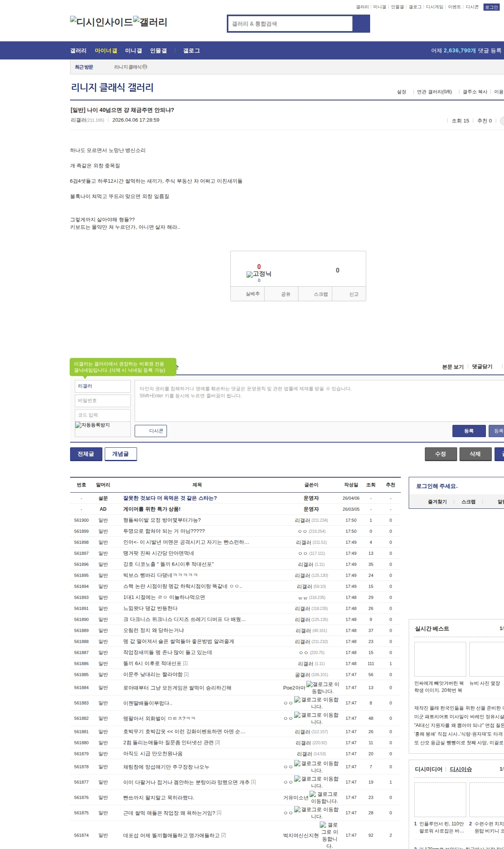Open post '느낌왓다 뎅값 반등한다'
504x849 pixels.
150,608
